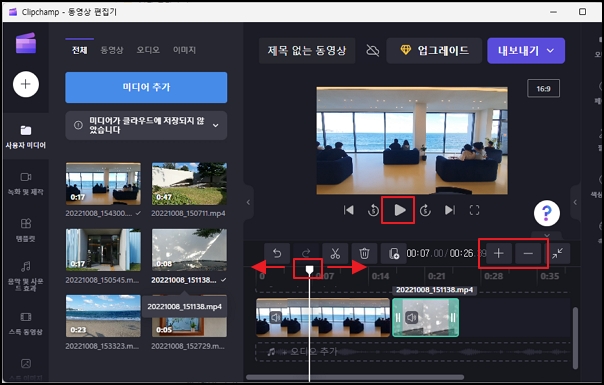Enter fullscreen preview mode
604x385 pixels.
474,210
